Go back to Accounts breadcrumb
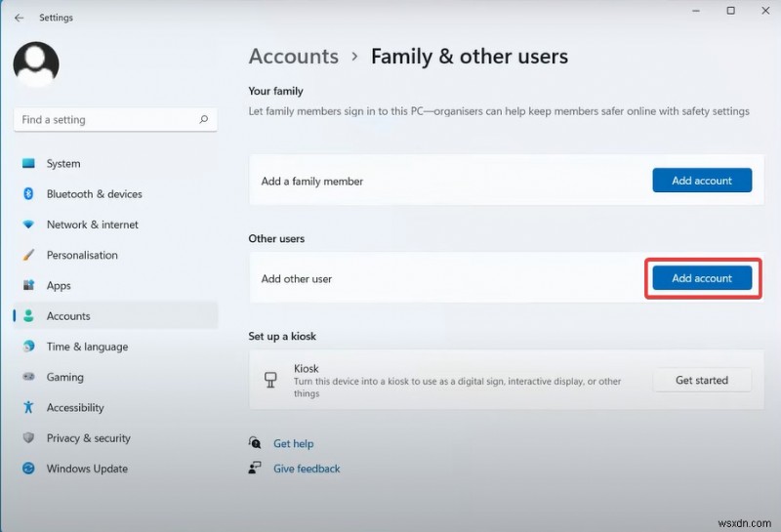The height and width of the screenshot is (532, 781). [294, 57]
